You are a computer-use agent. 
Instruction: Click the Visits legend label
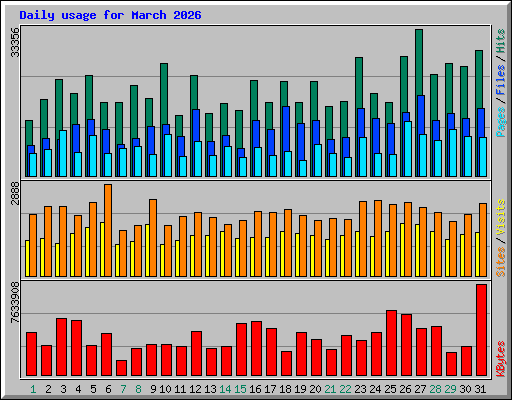coord(501,218)
